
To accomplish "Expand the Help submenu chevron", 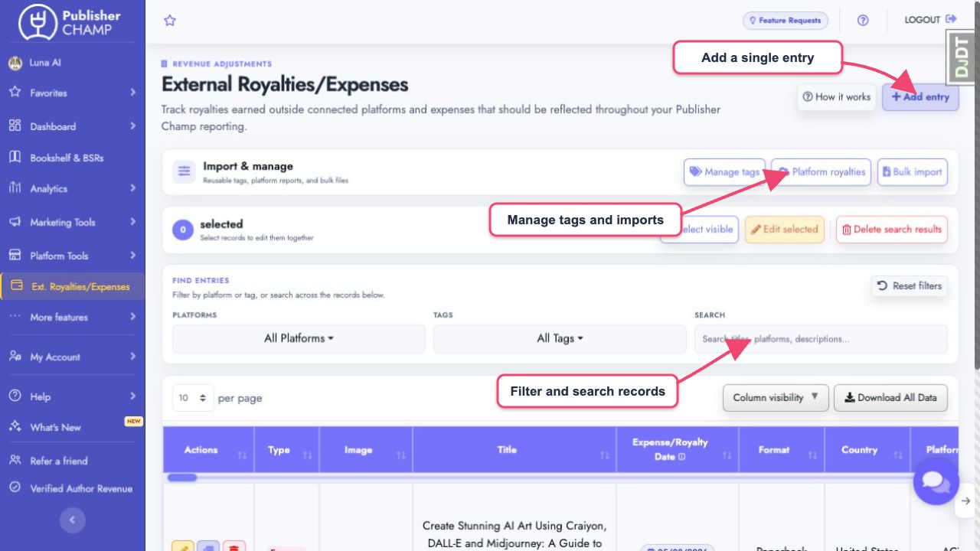I will coord(133,396).
